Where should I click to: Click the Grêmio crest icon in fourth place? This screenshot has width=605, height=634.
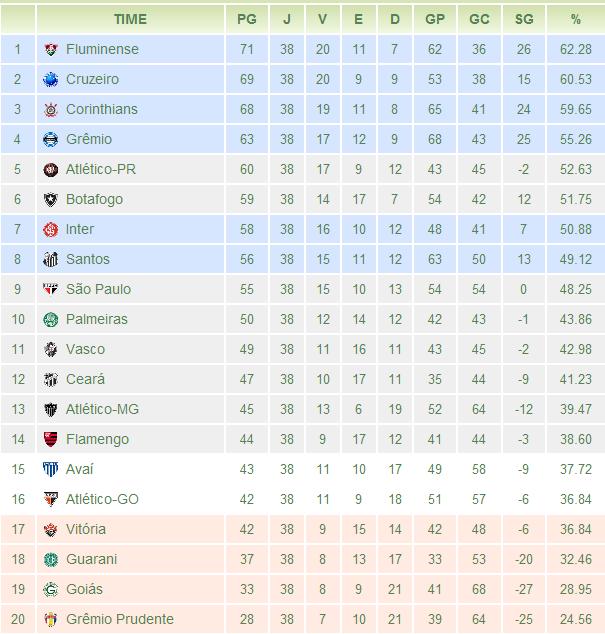(51, 139)
